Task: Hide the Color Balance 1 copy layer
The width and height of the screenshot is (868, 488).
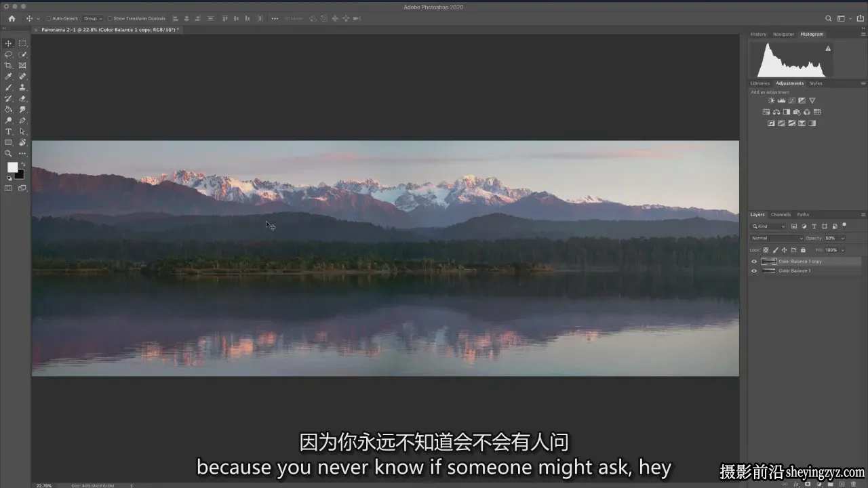Action: click(754, 262)
